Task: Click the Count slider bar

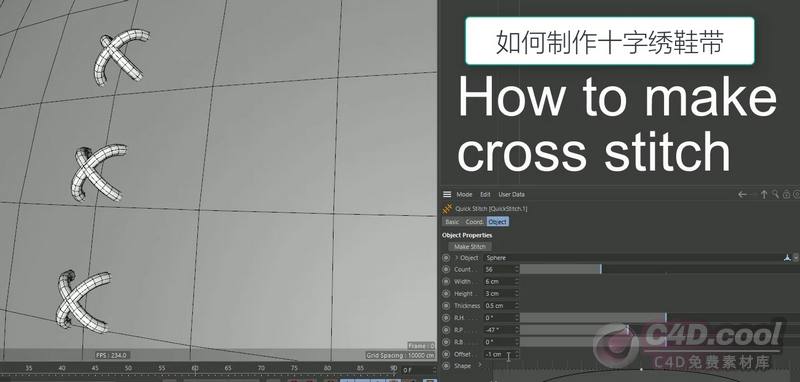Action: (660, 269)
